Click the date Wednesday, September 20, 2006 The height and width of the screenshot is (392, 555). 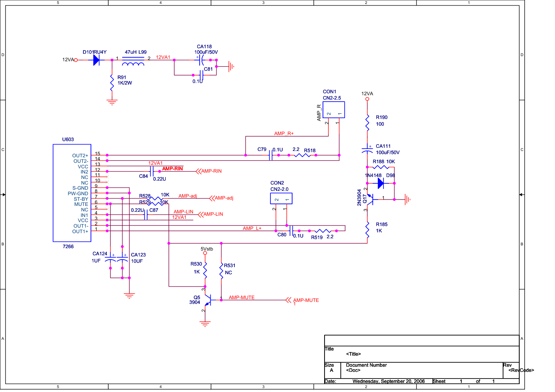(x=389, y=381)
